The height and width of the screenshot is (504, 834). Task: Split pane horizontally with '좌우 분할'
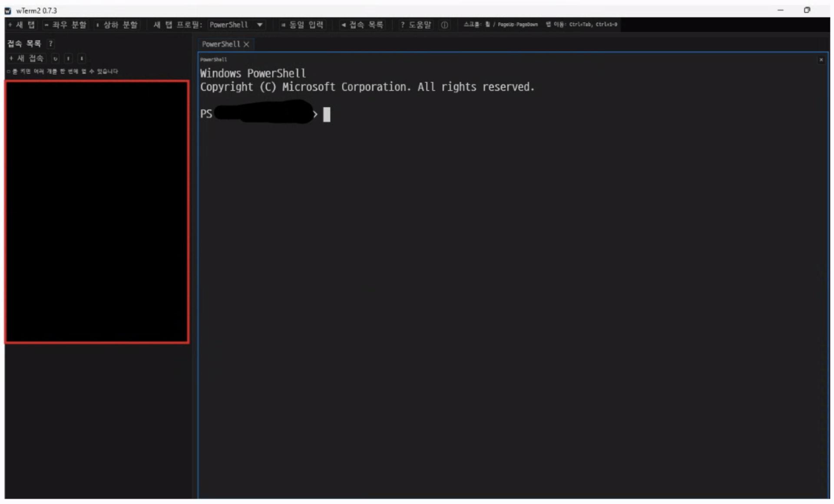(x=65, y=25)
